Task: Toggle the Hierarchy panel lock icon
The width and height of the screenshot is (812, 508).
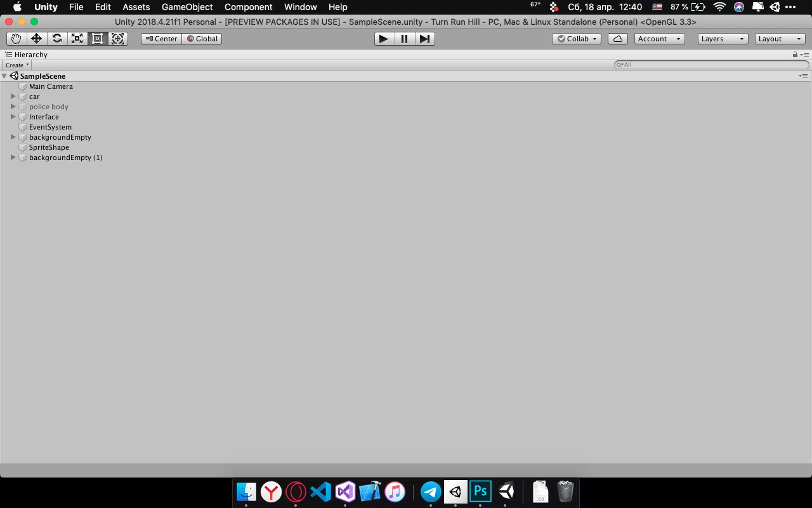Action: (x=795, y=55)
